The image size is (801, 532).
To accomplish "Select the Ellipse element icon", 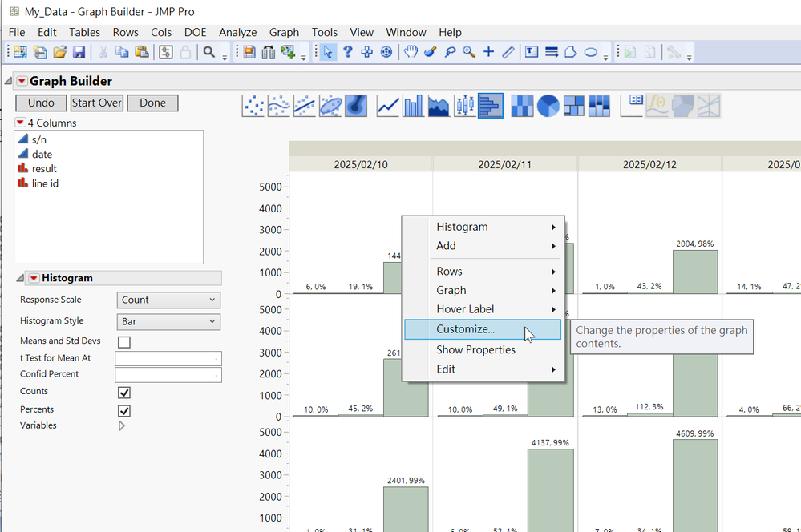I will click(330, 107).
